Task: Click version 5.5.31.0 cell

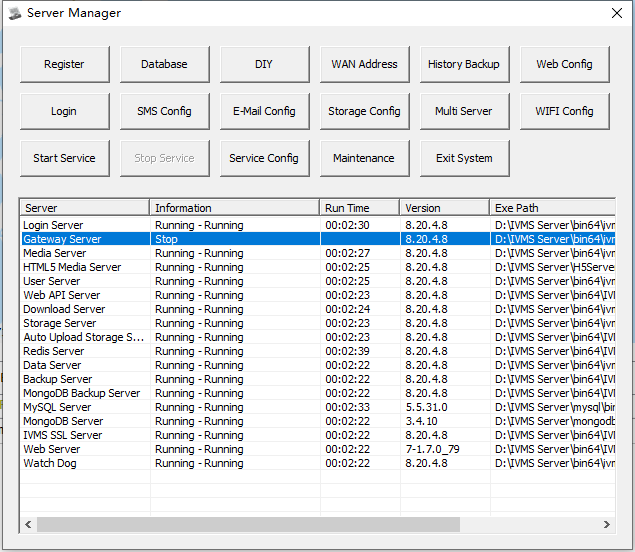Action: point(426,407)
